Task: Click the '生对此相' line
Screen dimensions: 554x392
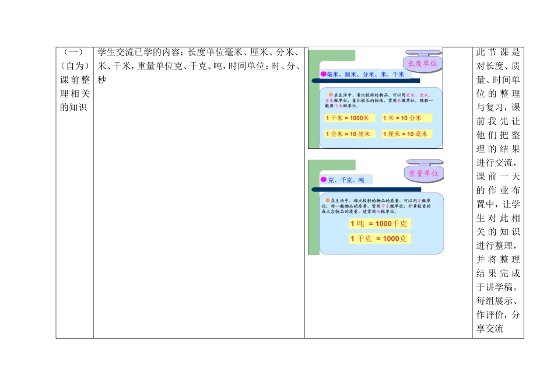Action: (498, 218)
